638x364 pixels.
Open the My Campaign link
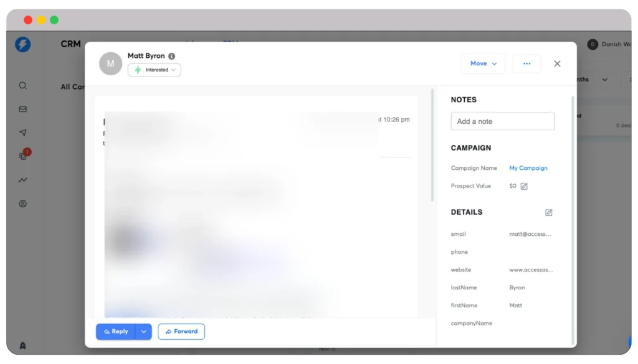pos(528,168)
